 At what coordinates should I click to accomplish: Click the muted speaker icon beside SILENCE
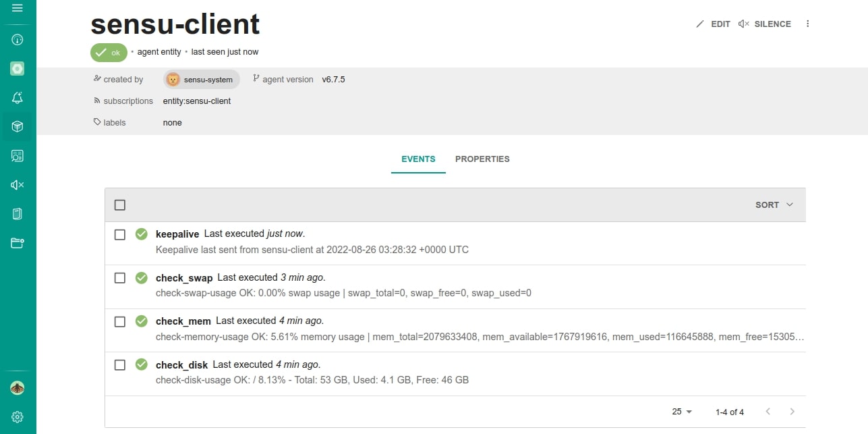[x=744, y=24]
